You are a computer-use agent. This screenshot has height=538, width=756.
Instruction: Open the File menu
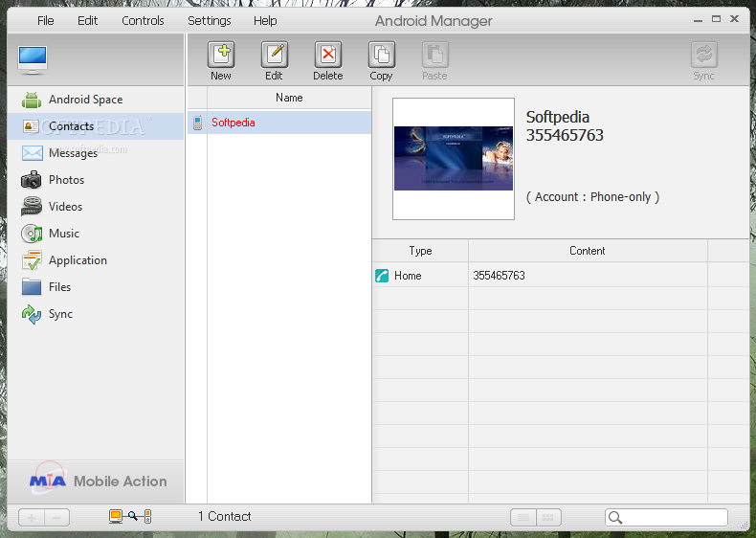pos(46,21)
